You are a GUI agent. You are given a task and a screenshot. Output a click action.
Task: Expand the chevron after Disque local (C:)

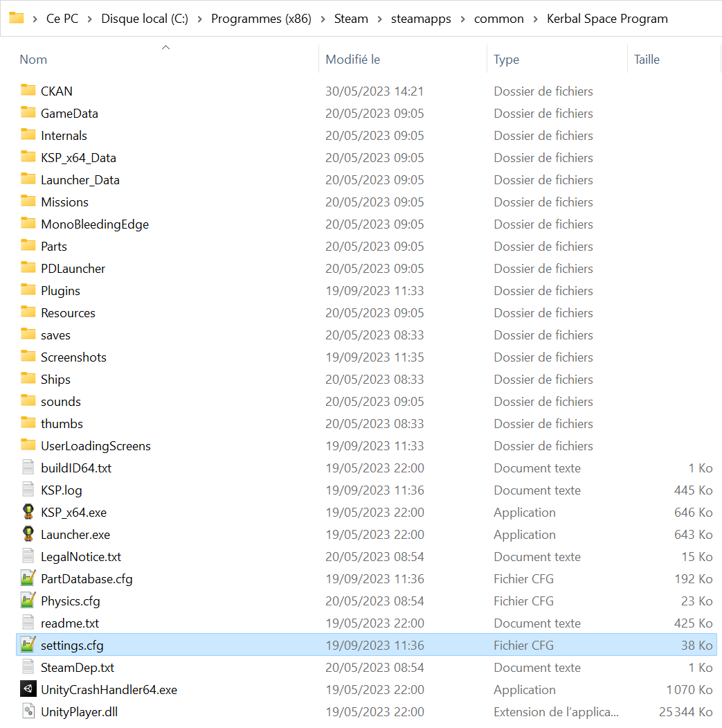[x=199, y=19]
